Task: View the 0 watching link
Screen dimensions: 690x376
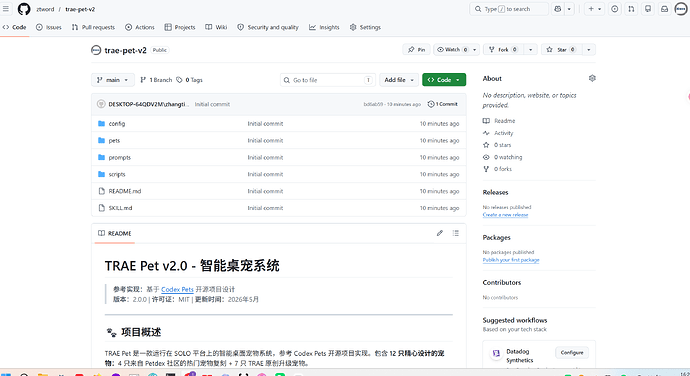Action: tap(503, 157)
